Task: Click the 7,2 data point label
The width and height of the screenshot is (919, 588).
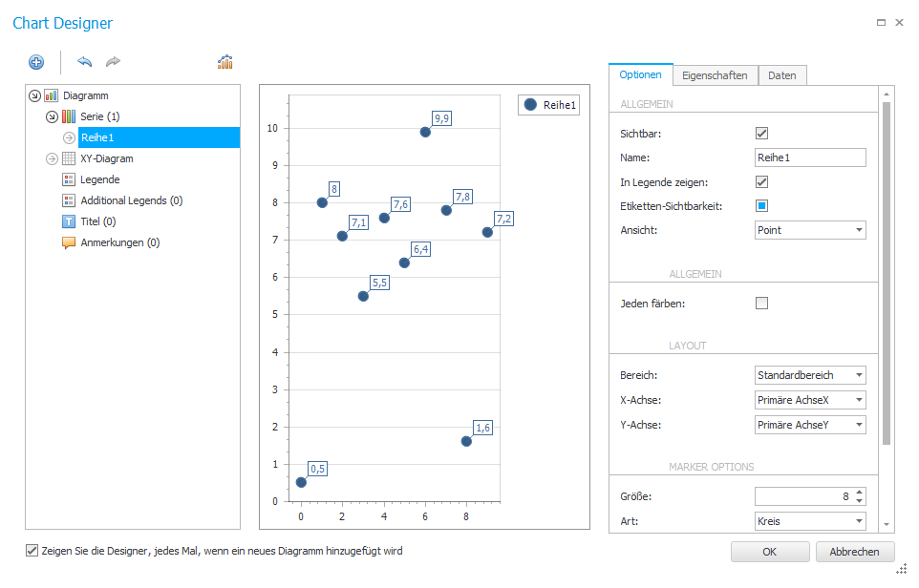Action: point(504,219)
